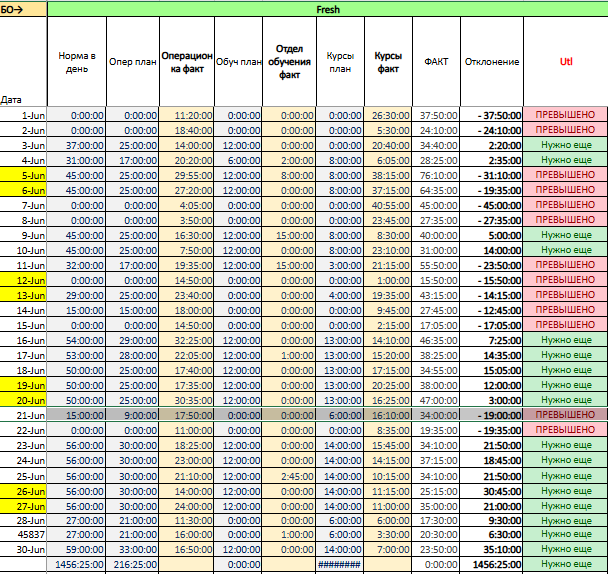Click the Отдел обучения факт header
The height and width of the screenshot is (574, 608).
pyautogui.click(x=289, y=62)
